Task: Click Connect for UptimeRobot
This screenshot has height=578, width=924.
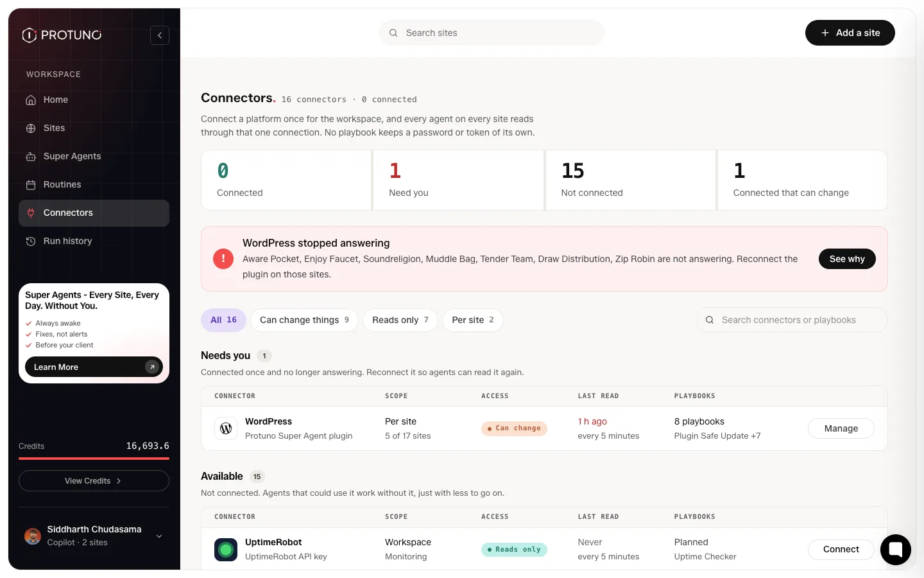Action: (x=841, y=549)
